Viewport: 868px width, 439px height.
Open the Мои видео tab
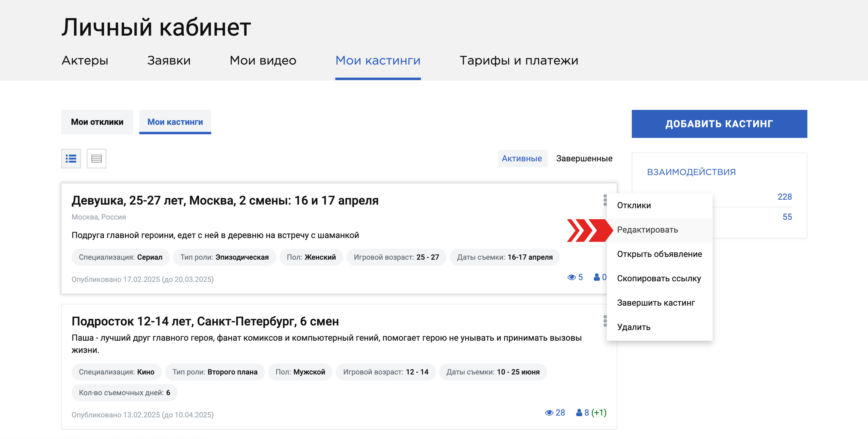coord(263,61)
